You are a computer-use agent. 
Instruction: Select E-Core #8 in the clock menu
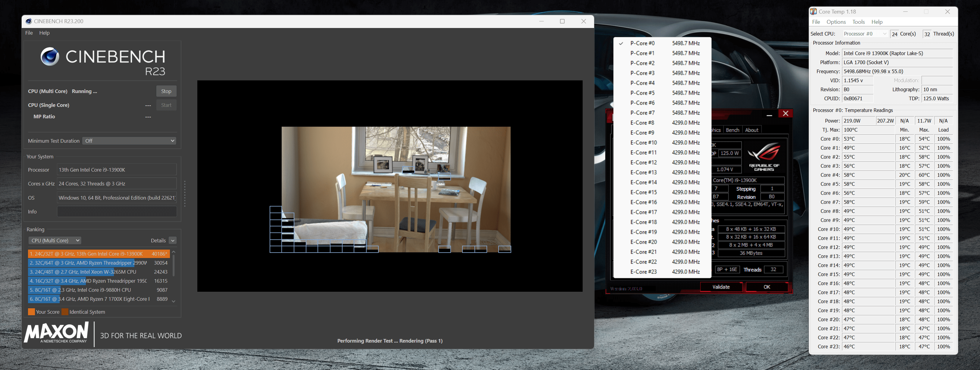(x=662, y=123)
